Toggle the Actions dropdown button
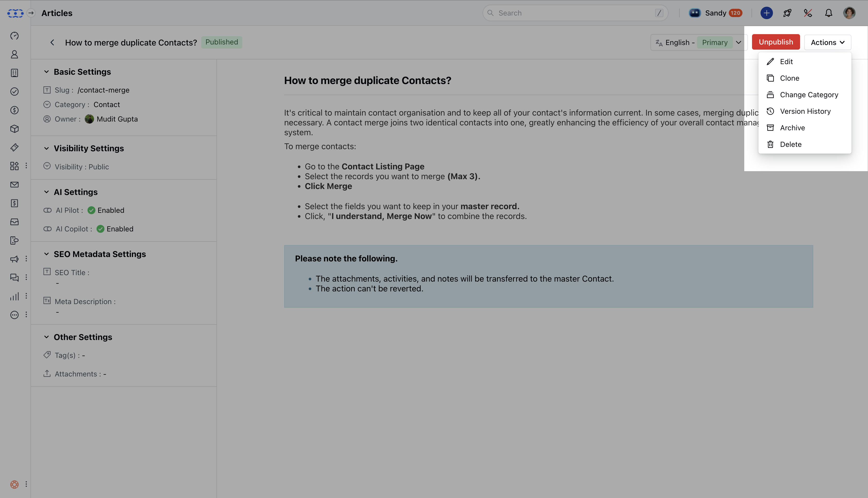The image size is (868, 498). point(827,42)
